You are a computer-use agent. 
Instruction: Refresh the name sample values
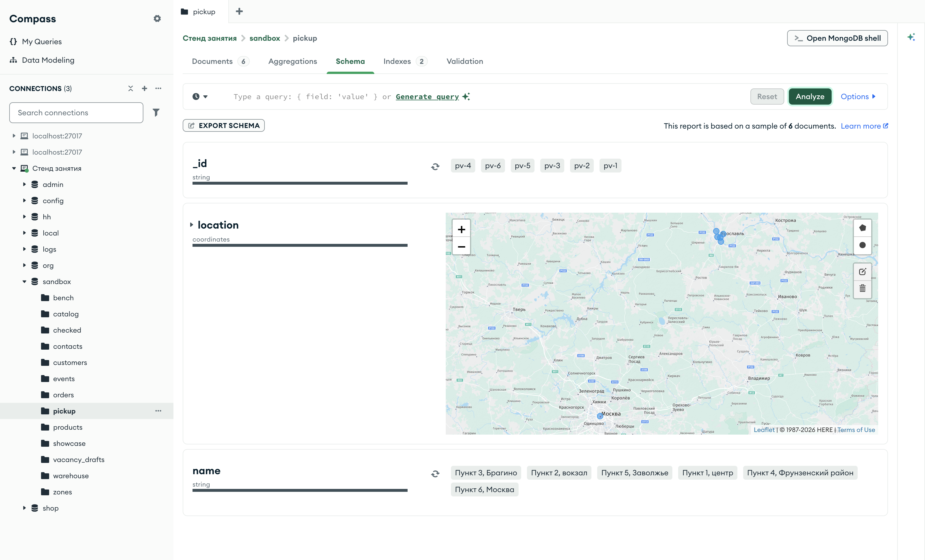(435, 474)
